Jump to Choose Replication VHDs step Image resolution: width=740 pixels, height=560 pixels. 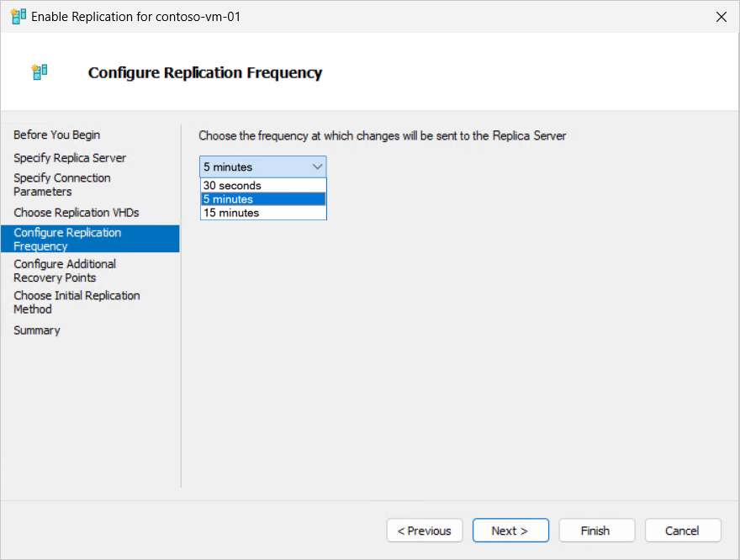77,213
